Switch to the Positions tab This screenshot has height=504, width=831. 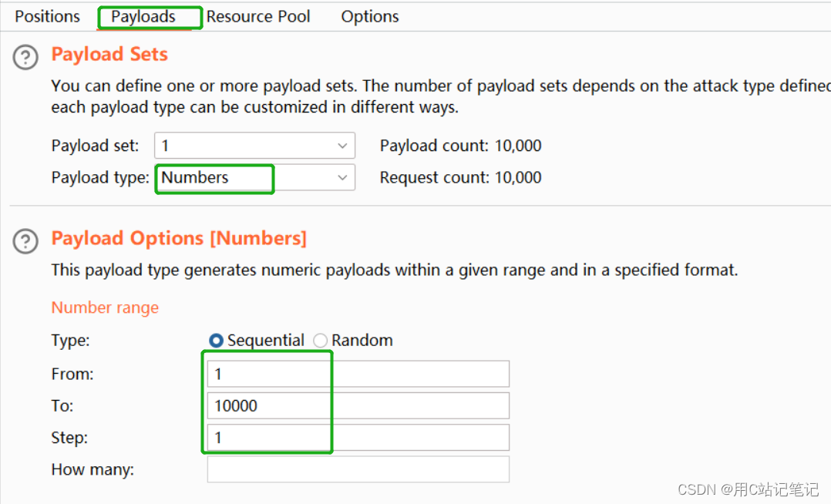click(47, 16)
